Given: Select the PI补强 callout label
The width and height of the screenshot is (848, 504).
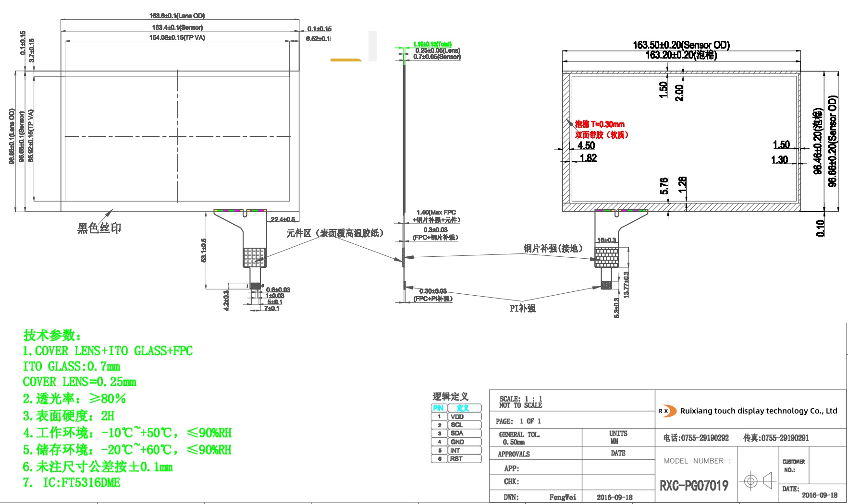Looking at the screenshot, I should pyautogui.click(x=522, y=308).
